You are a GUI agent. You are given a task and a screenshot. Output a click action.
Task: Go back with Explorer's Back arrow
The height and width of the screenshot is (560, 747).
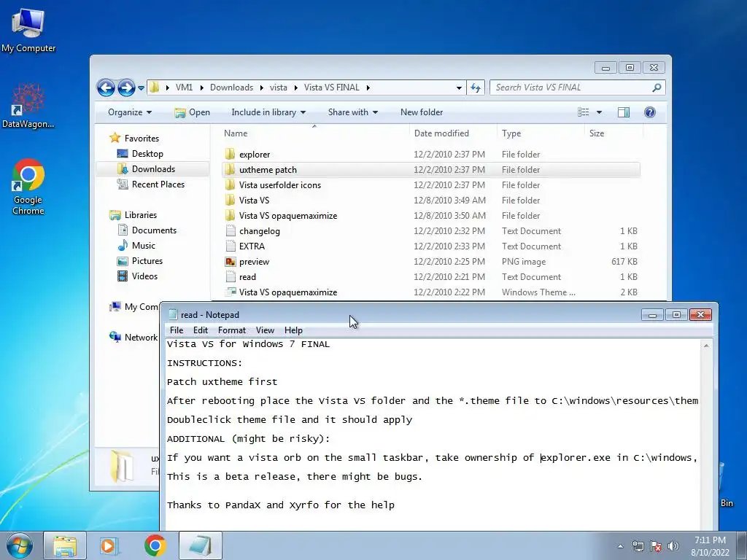click(x=106, y=87)
